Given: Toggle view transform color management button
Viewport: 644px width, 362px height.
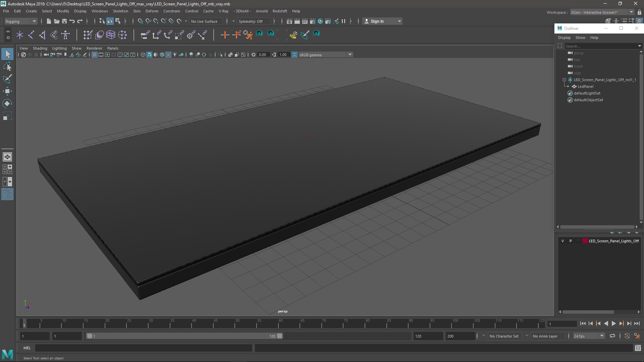Looking at the screenshot, I should pyautogui.click(x=294, y=55).
